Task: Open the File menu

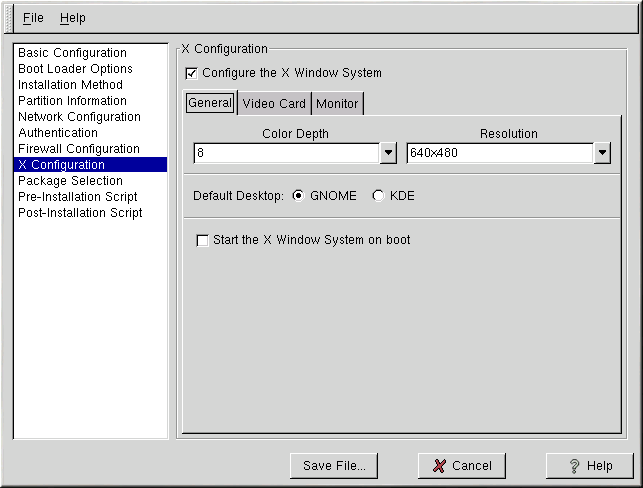Action: tap(33, 18)
